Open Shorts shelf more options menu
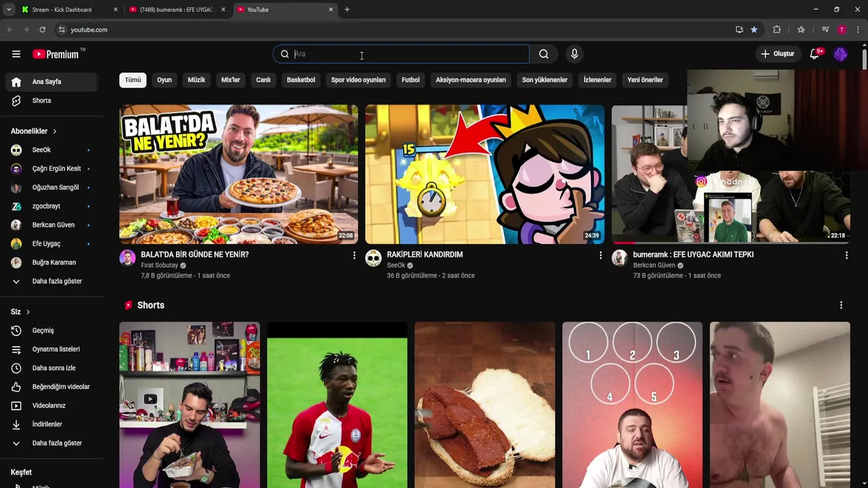The height and width of the screenshot is (488, 868). [841, 306]
